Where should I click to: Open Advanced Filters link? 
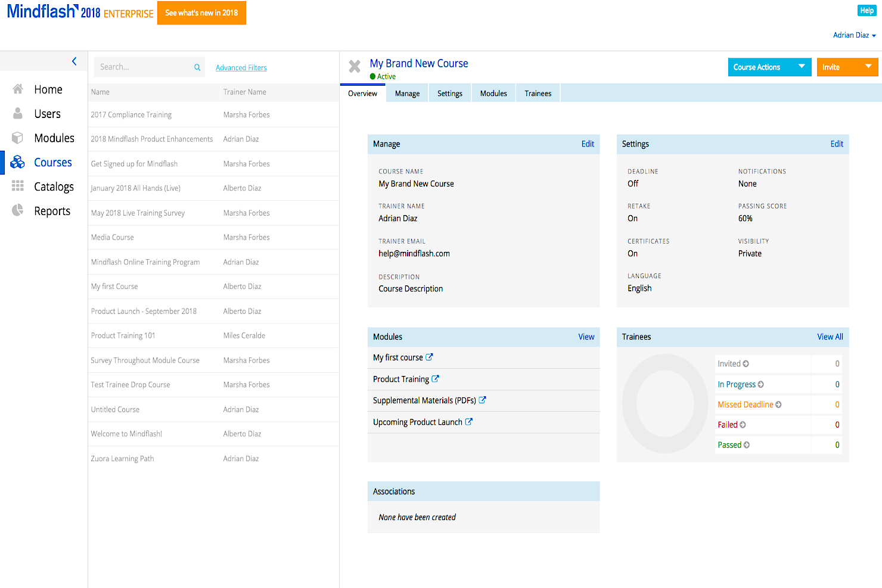241,68
